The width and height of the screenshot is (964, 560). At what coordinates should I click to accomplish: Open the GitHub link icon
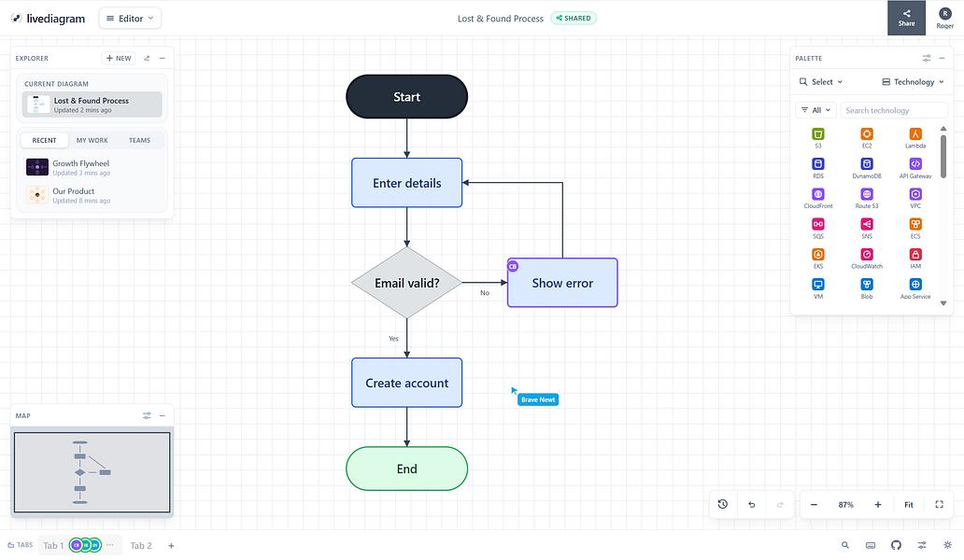[896, 545]
